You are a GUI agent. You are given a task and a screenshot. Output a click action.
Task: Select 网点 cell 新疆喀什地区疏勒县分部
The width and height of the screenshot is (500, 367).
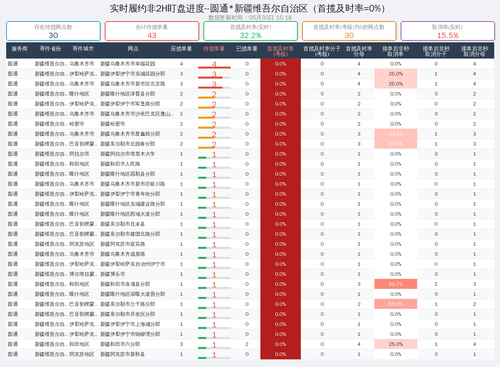pyautogui.click(x=128, y=174)
